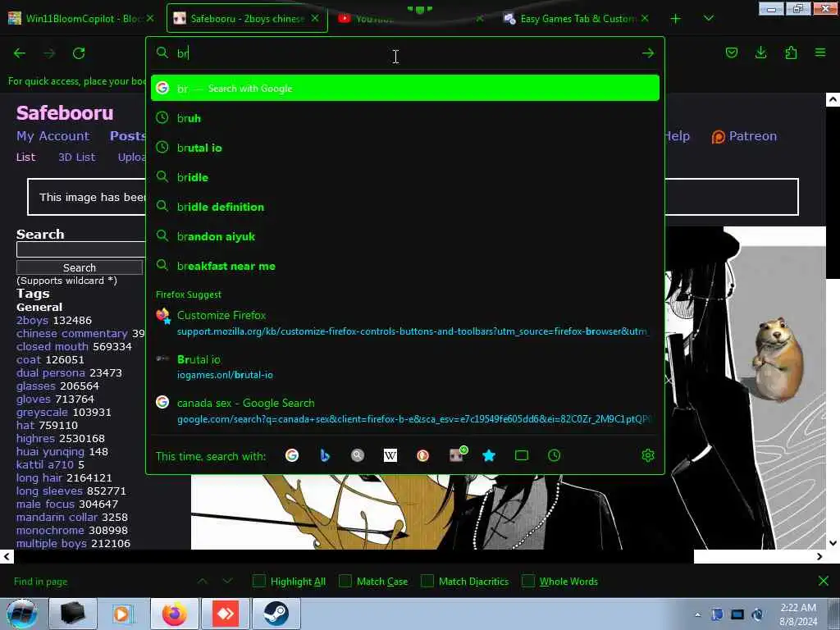Search with the grey magnifier engine icon
Viewport: 840px width, 630px height.
pos(358,455)
